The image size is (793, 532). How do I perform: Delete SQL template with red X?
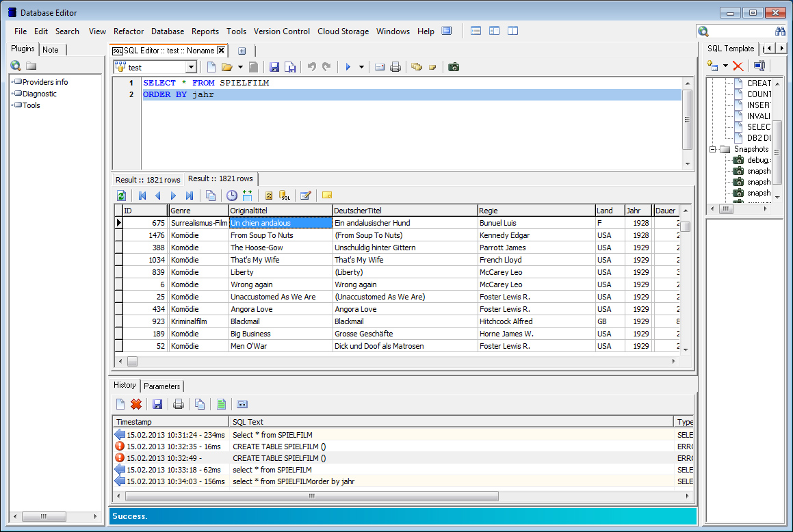(738, 66)
